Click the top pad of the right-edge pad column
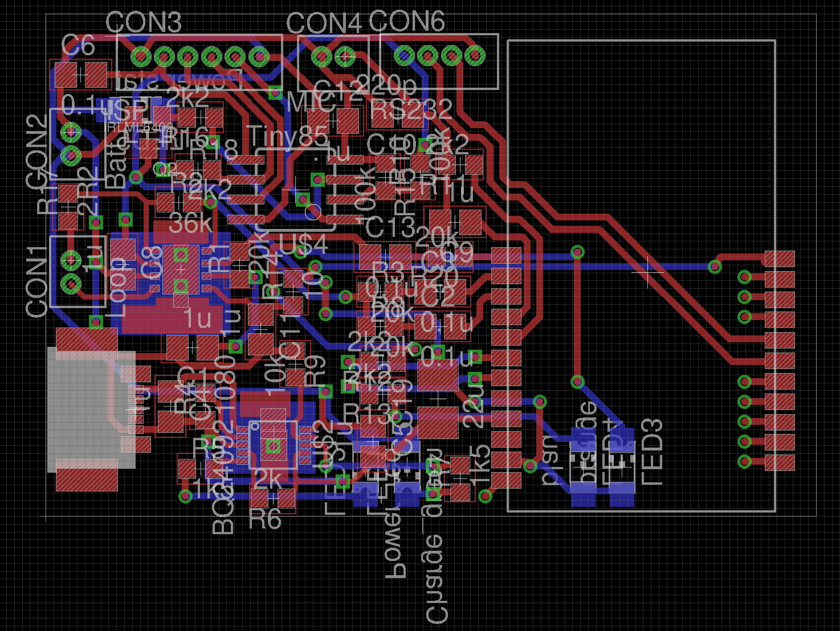 pyautogui.click(x=780, y=259)
